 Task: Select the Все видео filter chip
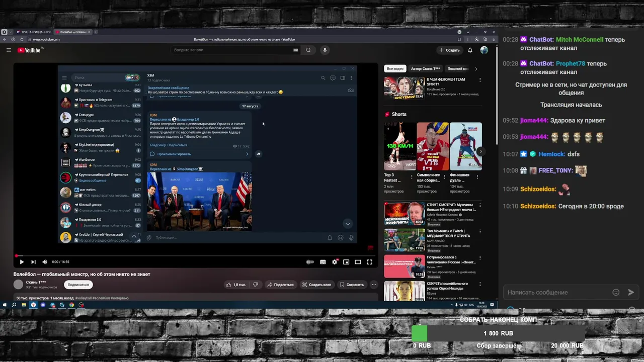(395, 69)
